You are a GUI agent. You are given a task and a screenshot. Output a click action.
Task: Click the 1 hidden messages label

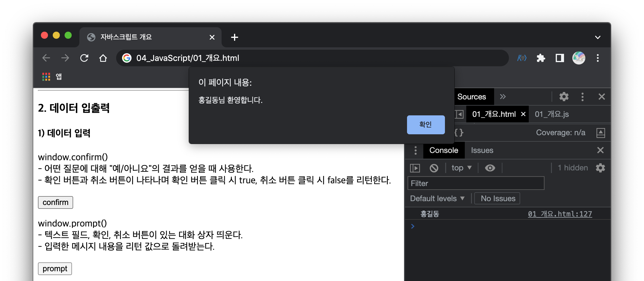click(x=573, y=168)
